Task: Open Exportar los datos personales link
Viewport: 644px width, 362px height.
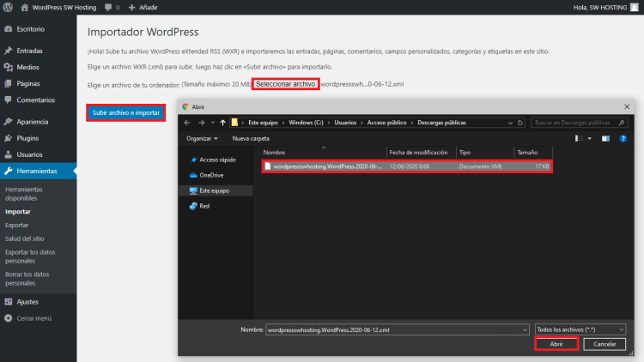Action: coord(30,256)
